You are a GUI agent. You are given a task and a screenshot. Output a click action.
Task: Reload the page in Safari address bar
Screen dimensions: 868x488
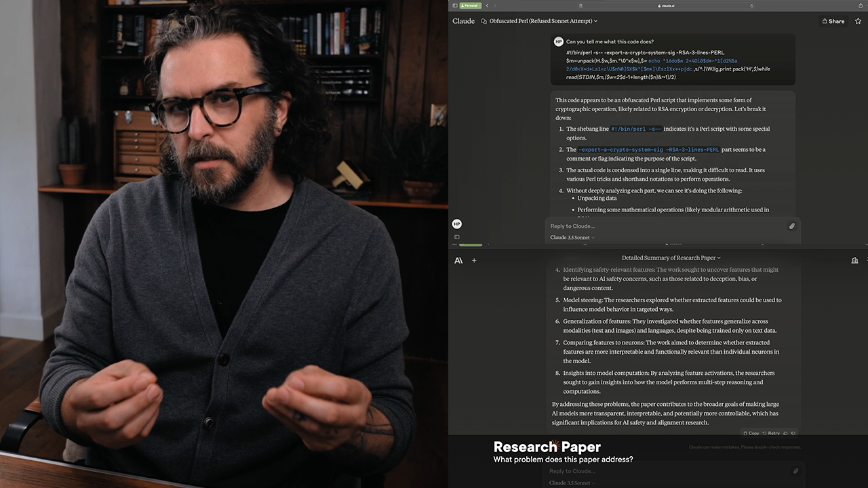(x=751, y=5)
